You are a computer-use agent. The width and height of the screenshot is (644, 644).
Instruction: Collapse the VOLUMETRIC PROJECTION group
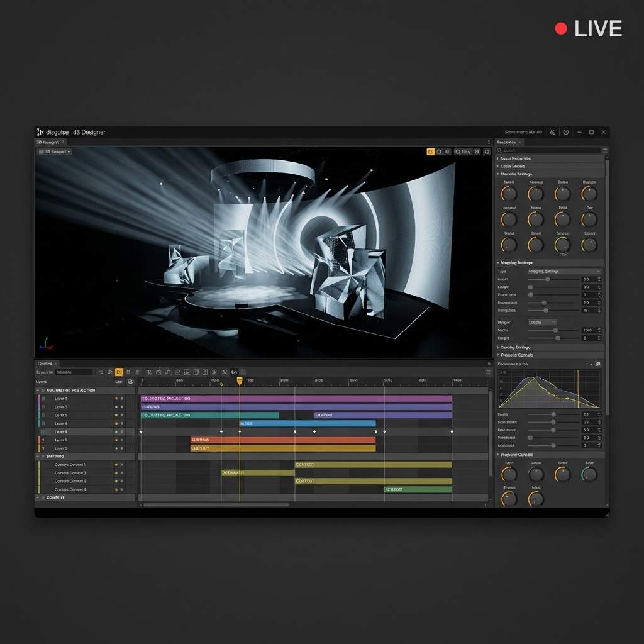click(x=40, y=390)
